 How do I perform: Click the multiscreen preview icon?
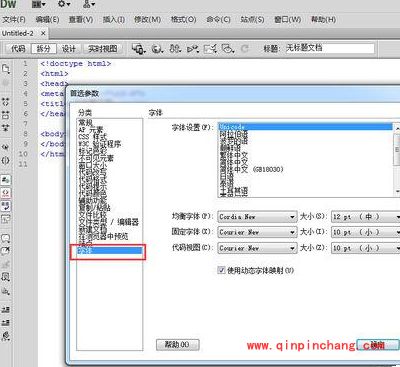pos(138,49)
